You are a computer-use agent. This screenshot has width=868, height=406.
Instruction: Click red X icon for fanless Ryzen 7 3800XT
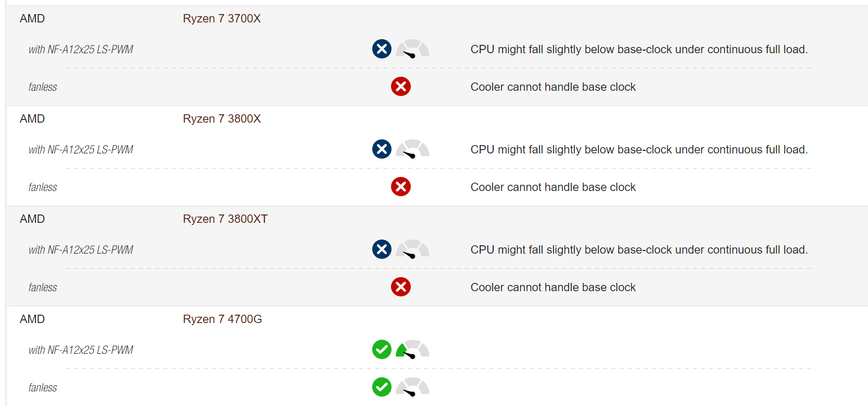(401, 287)
